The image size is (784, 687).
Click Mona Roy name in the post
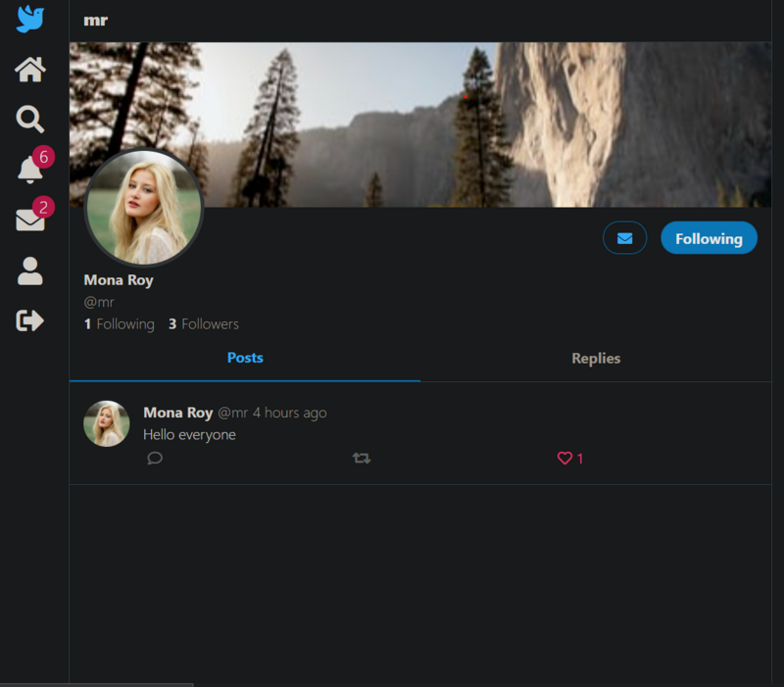(x=178, y=413)
